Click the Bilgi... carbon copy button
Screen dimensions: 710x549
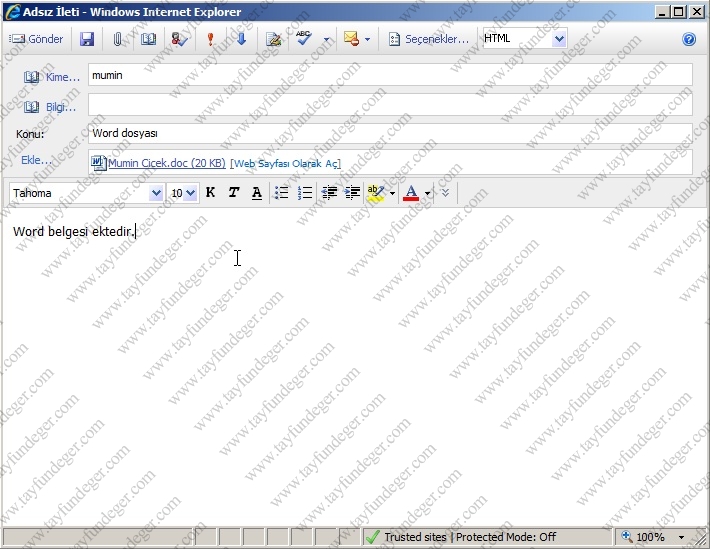(50, 107)
